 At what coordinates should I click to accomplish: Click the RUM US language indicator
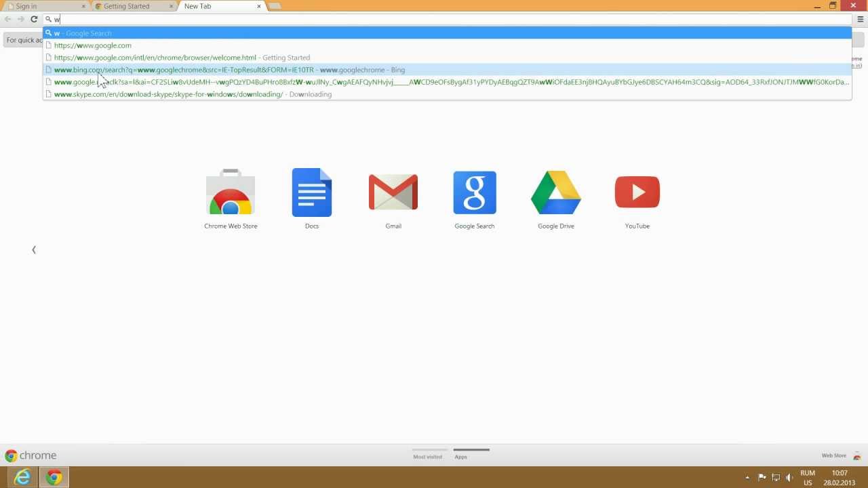coord(807,478)
